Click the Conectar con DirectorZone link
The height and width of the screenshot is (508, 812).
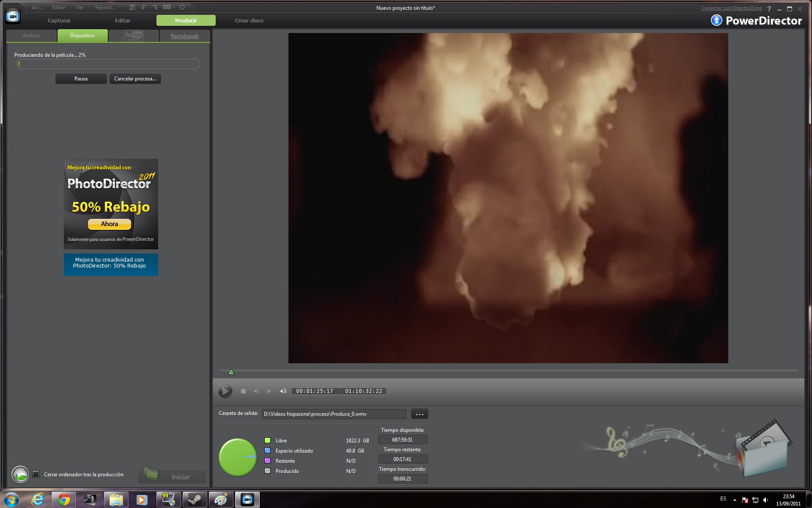pyautogui.click(x=731, y=8)
